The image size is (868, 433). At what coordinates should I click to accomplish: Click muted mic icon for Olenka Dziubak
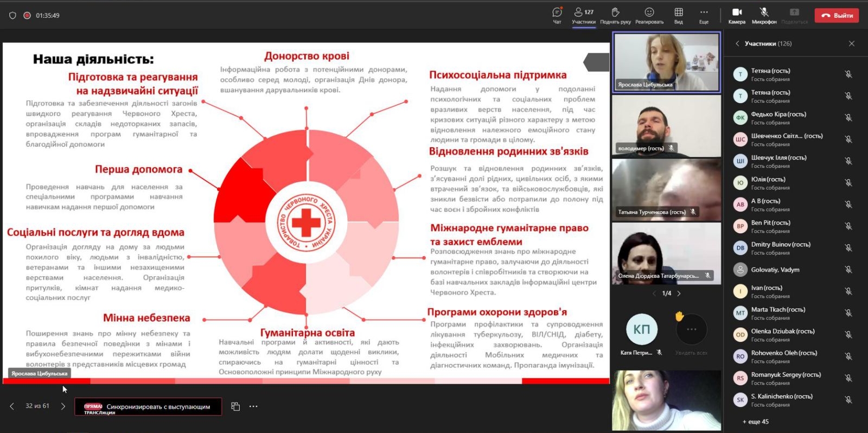848,335
